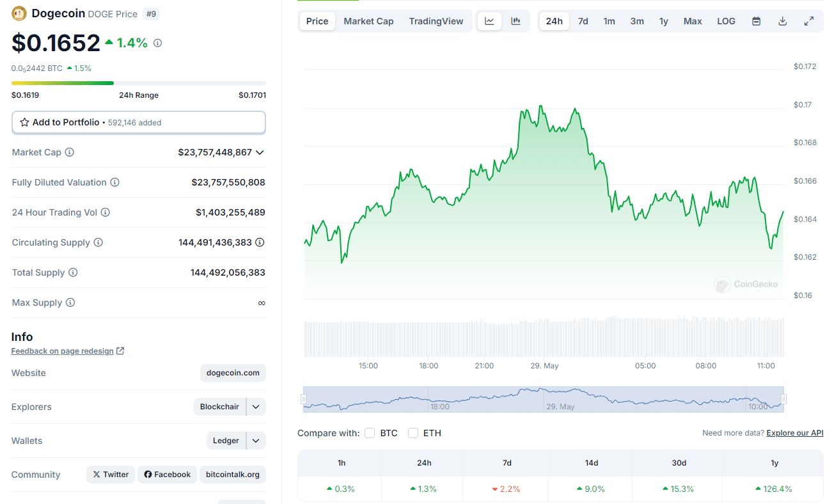Click the download chart data icon
Screen dimensions: 834x504
click(782, 21)
